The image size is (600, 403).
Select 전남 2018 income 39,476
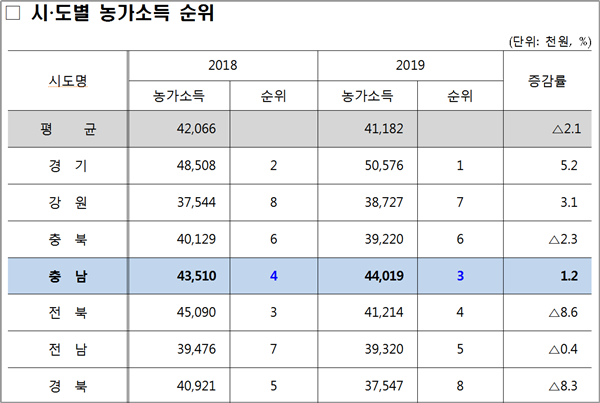pos(196,349)
